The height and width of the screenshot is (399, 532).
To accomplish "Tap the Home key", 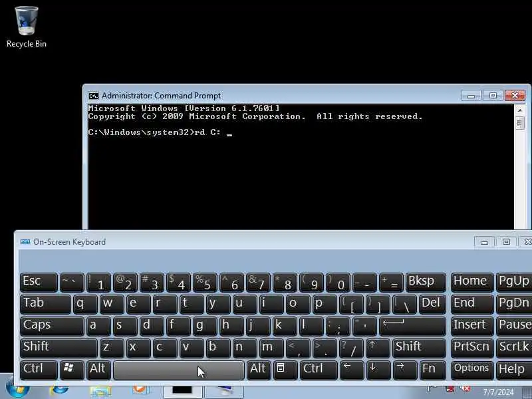I will point(472,283).
